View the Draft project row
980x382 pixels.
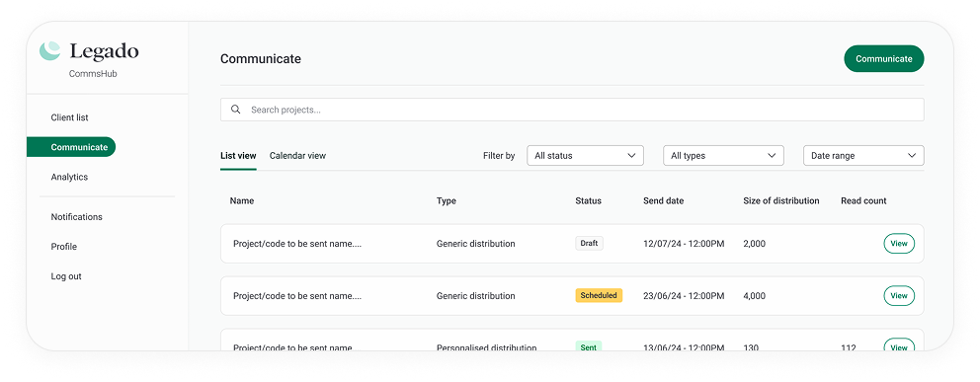coord(899,244)
